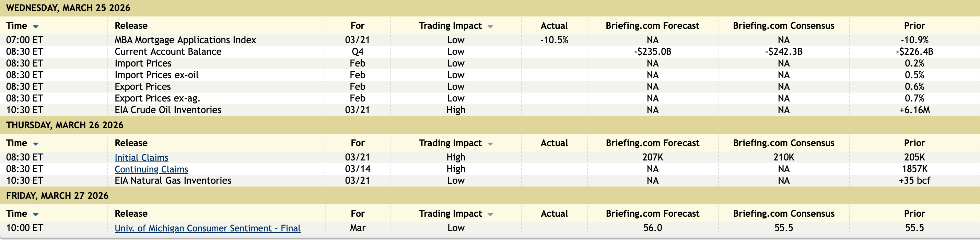
Task: Expand the Time sort arrow in Friday's table
Action: point(36,215)
